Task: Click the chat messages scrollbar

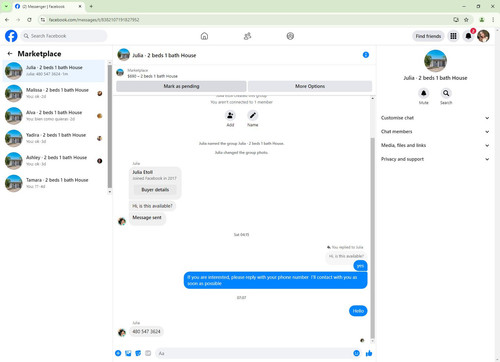Action: pyautogui.click(x=372, y=238)
